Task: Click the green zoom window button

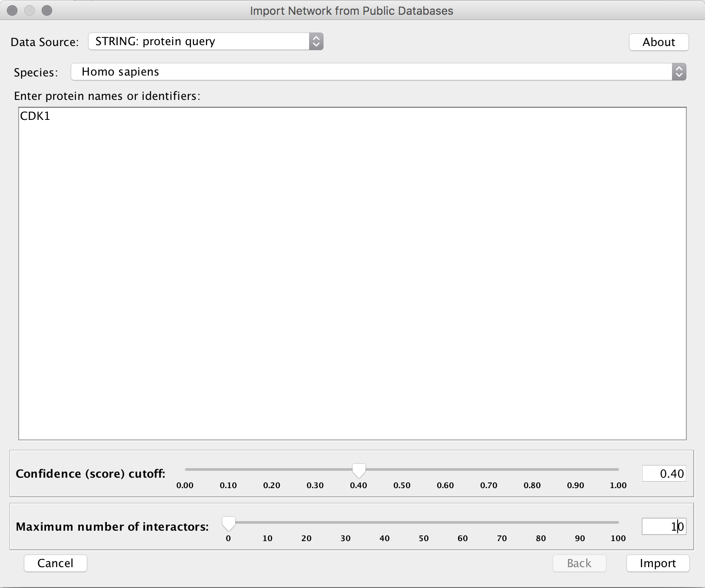Action: coord(47,10)
